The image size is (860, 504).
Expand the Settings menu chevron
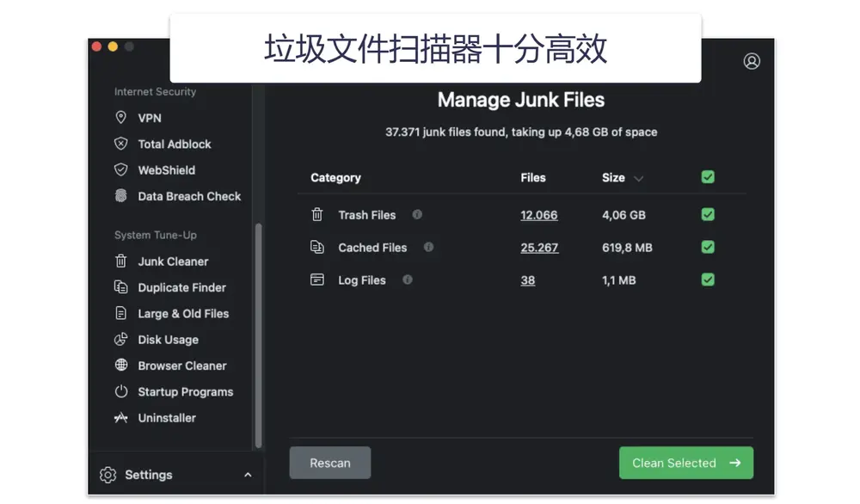point(248,475)
